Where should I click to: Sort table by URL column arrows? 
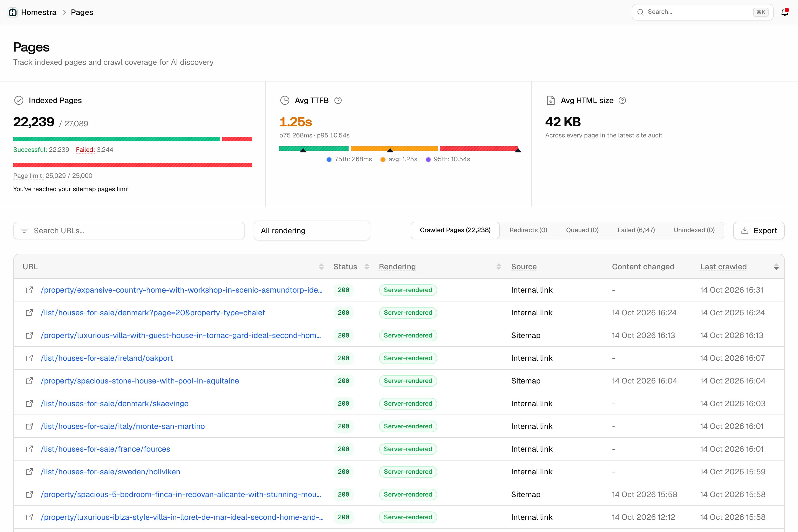coord(321,267)
